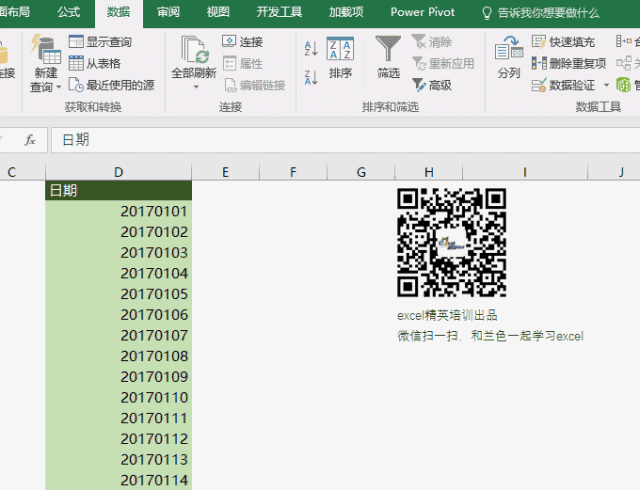Open the Power Pivot tab
Viewport: 640px width, 490px height.
(422, 12)
